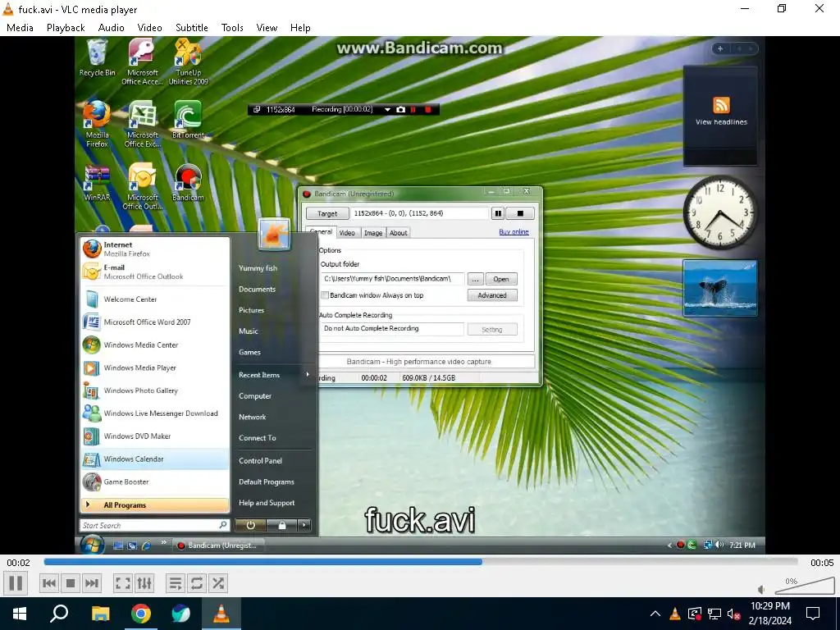Click Control Panel in Vista Start menu
Screen dimensions: 840x630
click(260, 461)
